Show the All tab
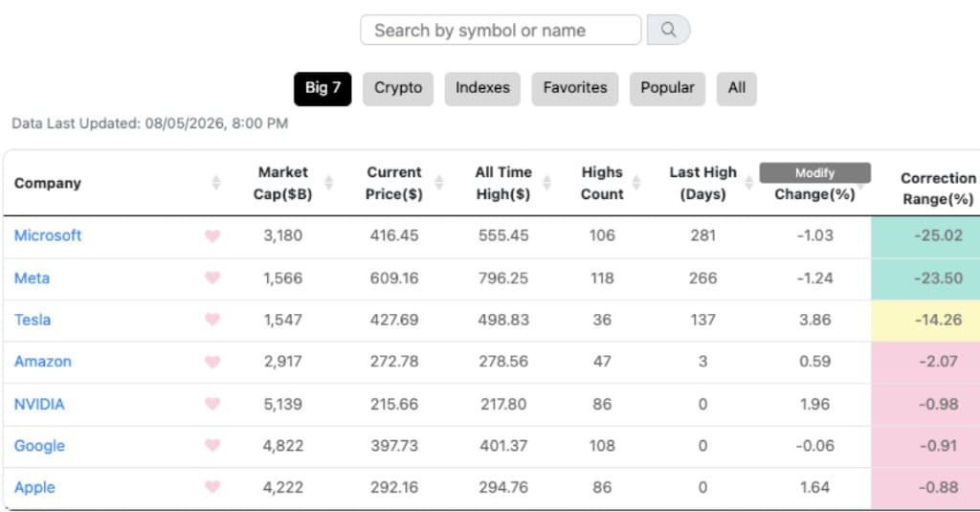980x512 pixels. tap(737, 89)
